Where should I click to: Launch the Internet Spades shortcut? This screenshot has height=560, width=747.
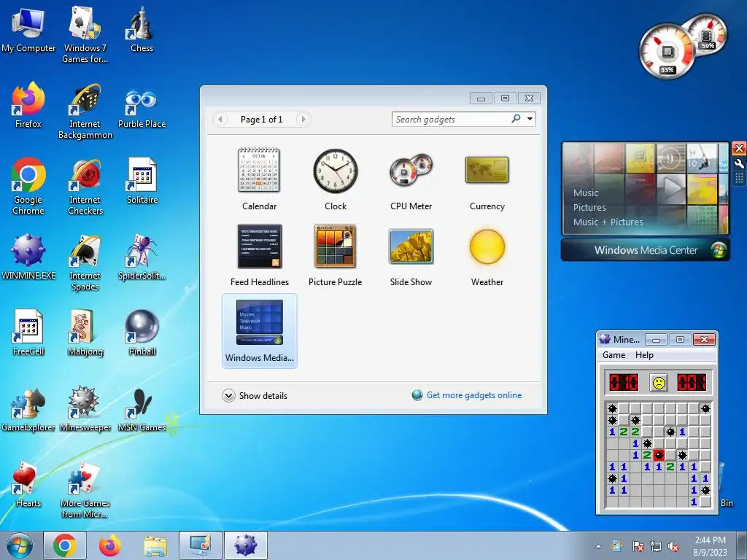85,262
